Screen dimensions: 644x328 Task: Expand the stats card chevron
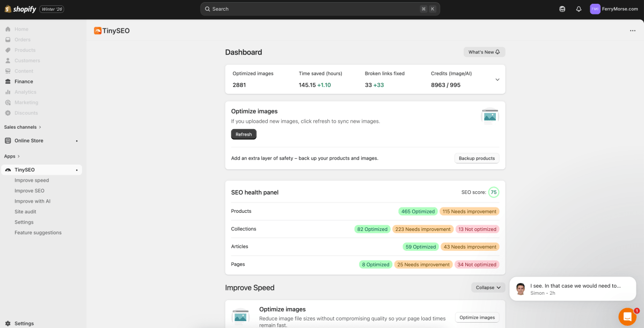pyautogui.click(x=497, y=79)
